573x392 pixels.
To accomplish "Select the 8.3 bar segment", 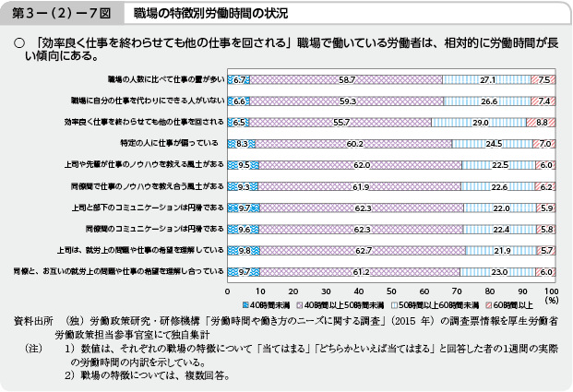I will point(240,143).
